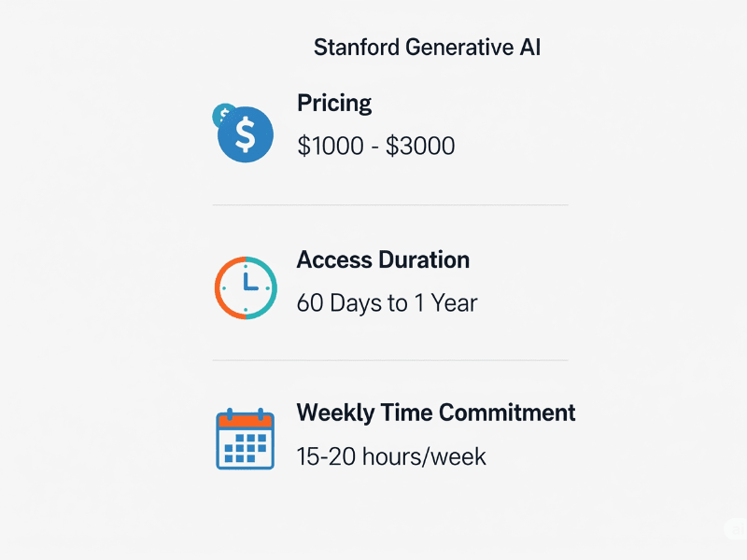Click the teal half of the clock ring

click(x=269, y=288)
